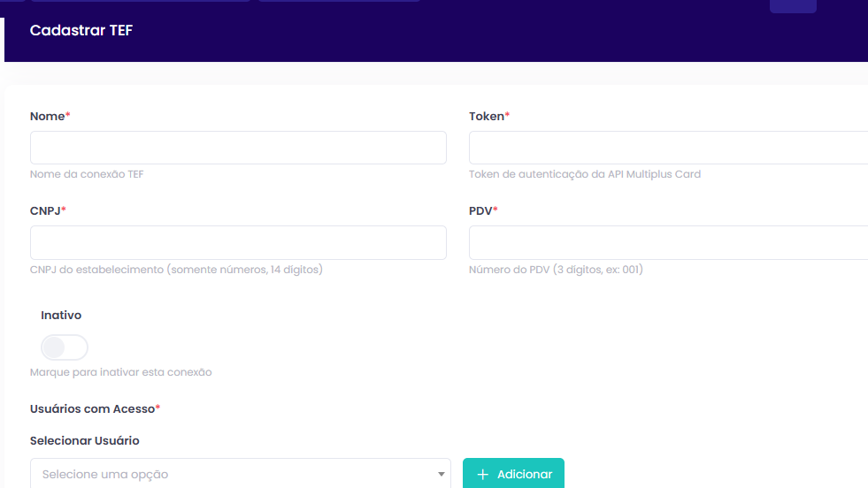Screen dimensions: 868x488
Task: Click the Nome field label
Action: pos(48,117)
